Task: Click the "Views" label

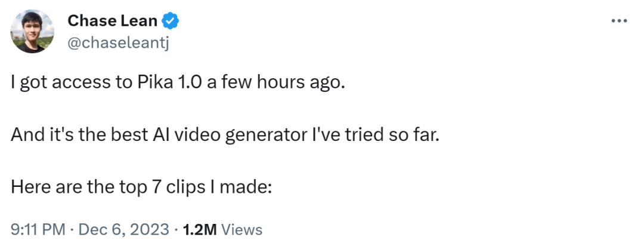Action: [x=241, y=229]
